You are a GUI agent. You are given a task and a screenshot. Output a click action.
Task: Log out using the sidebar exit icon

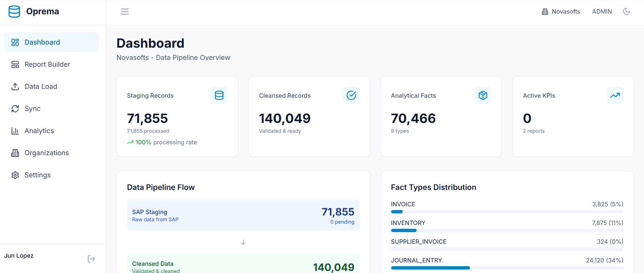91,259
